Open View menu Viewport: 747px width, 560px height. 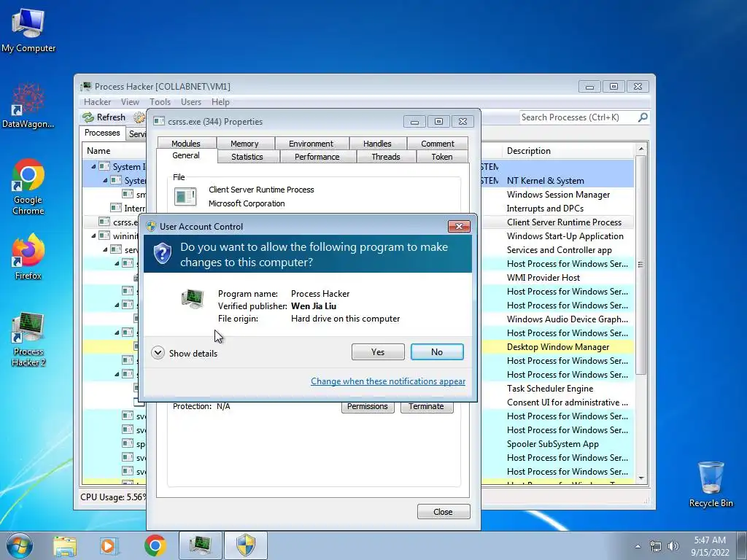click(x=130, y=102)
